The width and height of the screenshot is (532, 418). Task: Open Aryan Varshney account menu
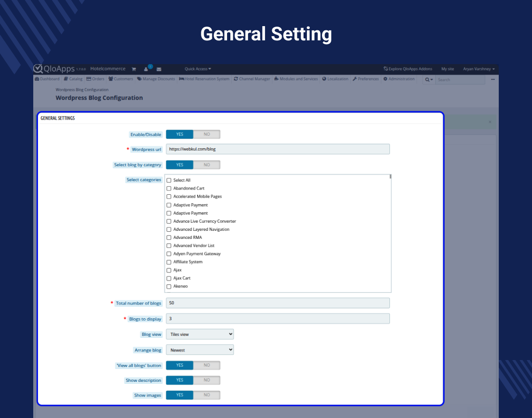click(479, 69)
